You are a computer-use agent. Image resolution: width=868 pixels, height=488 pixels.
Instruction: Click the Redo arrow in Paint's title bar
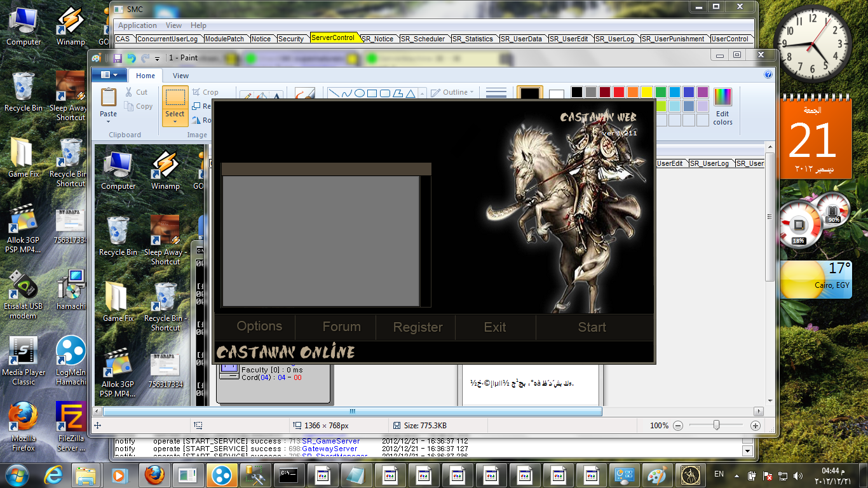(146, 58)
